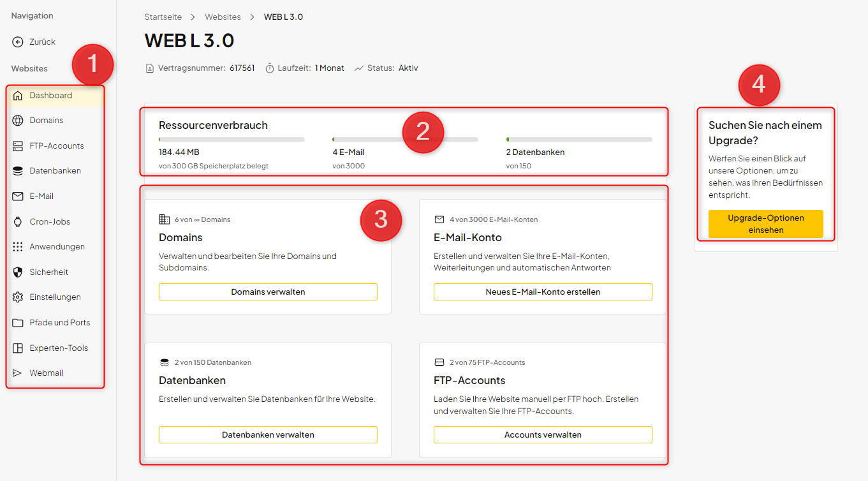This screenshot has height=481, width=868.
Task: Click the Sicherheit shield icon
Action: click(18, 272)
